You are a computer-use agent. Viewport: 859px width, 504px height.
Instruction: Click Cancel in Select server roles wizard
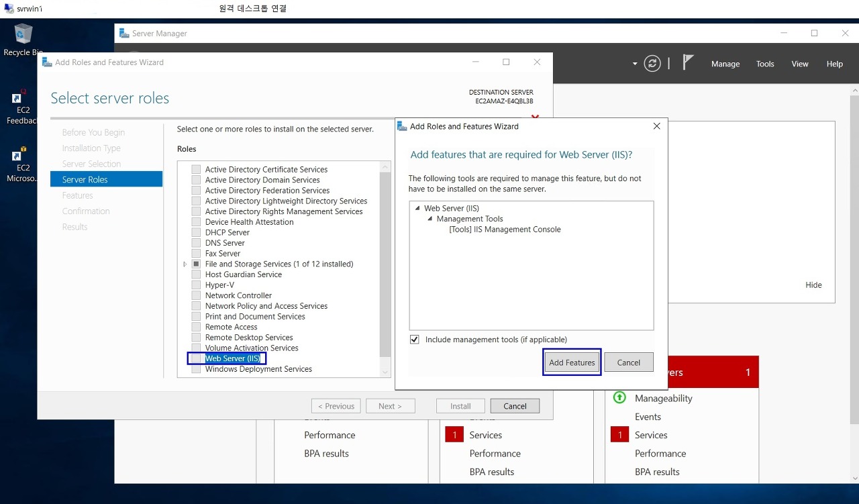pos(515,406)
